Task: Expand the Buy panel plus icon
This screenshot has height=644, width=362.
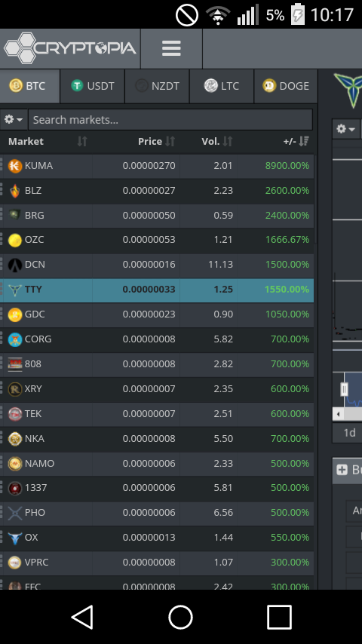Action: (342, 470)
